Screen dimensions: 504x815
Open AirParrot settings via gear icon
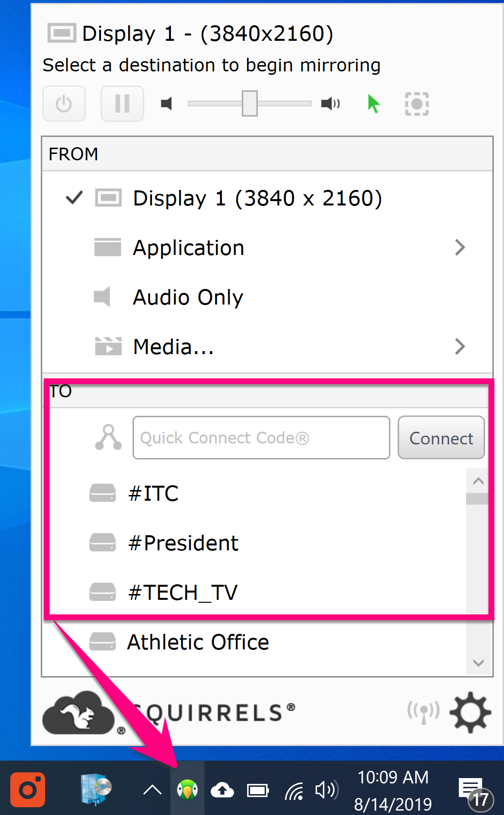point(470,712)
